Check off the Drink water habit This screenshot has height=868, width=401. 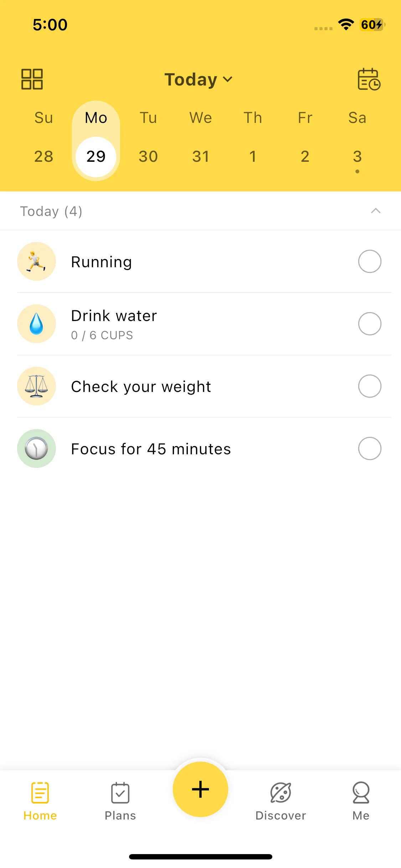(370, 324)
